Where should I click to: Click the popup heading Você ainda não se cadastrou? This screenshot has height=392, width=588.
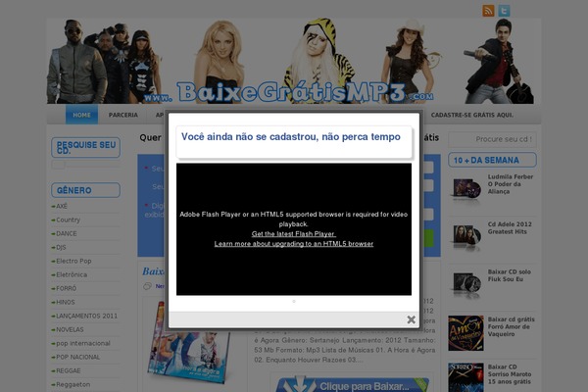point(291,136)
